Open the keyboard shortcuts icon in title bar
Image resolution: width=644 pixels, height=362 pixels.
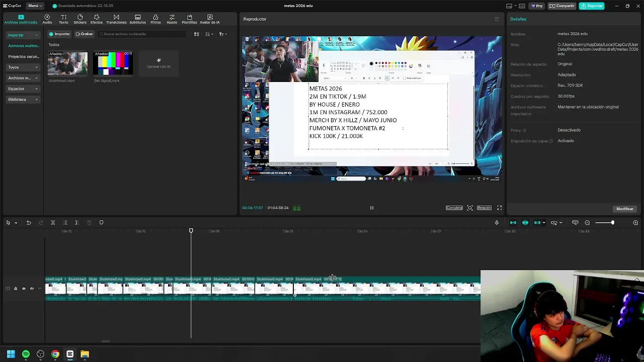click(522, 6)
